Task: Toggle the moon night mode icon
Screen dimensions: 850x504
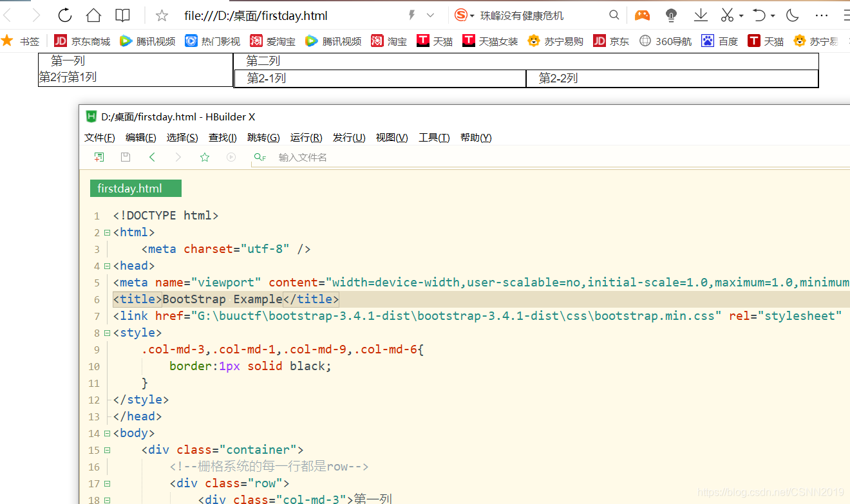Action: tap(793, 15)
